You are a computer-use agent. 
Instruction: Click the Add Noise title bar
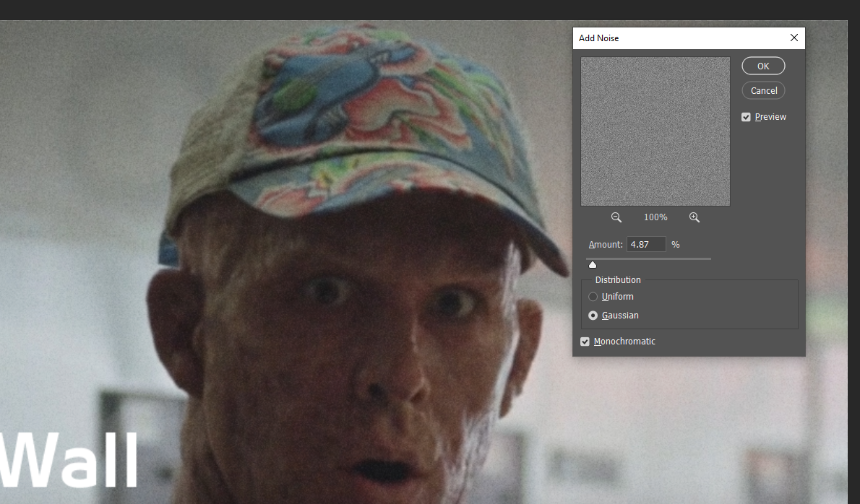pyautogui.click(x=680, y=38)
